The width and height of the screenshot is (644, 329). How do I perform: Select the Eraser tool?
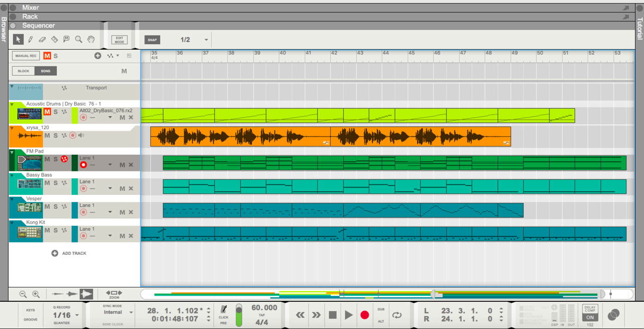[42, 40]
